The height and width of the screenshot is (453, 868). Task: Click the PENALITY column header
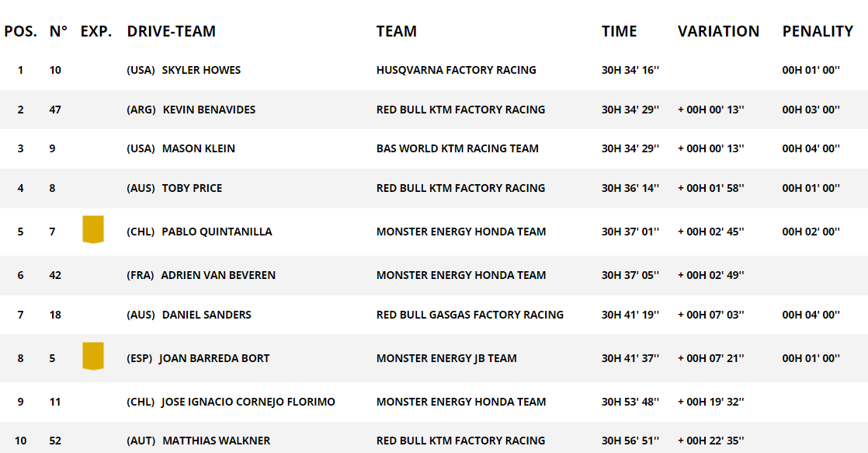[818, 32]
